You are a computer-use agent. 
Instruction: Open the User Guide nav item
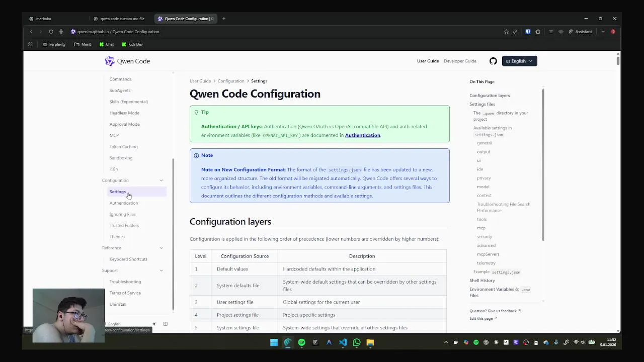(x=428, y=61)
